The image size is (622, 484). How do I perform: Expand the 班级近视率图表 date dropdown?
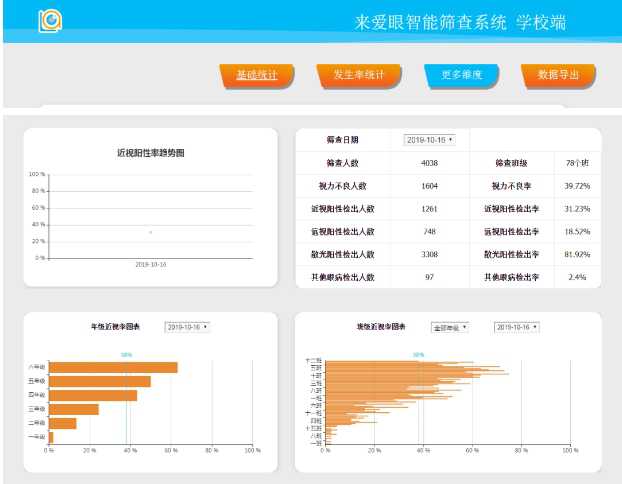coord(516,327)
